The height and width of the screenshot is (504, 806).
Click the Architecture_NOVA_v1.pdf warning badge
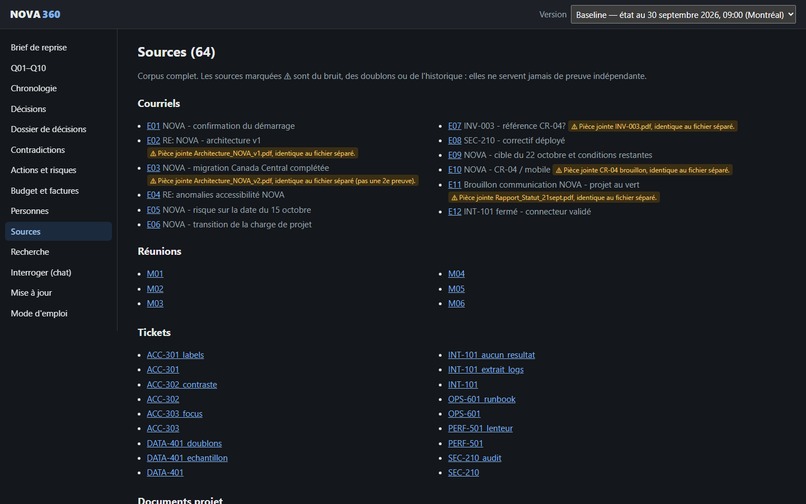click(x=252, y=153)
